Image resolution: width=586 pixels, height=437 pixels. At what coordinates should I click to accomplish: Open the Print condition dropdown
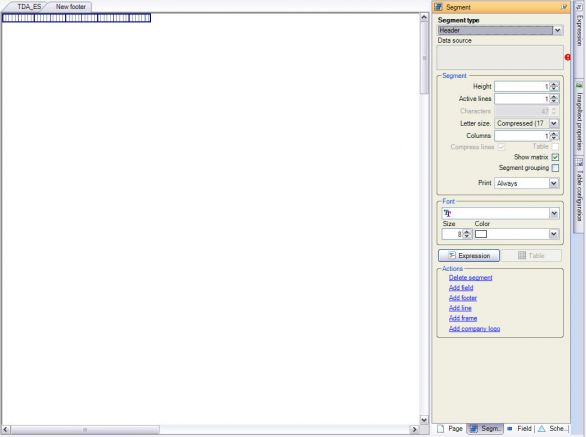(553, 183)
